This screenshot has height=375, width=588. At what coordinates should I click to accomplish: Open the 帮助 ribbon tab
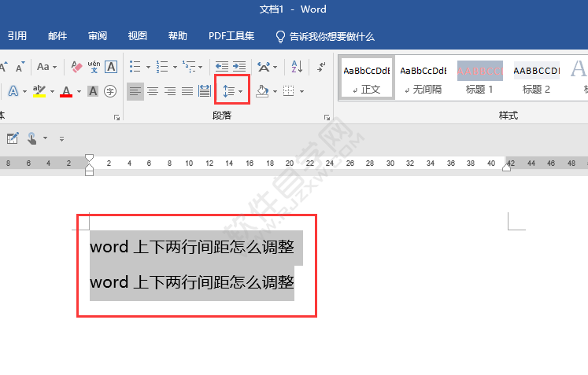pyautogui.click(x=178, y=36)
